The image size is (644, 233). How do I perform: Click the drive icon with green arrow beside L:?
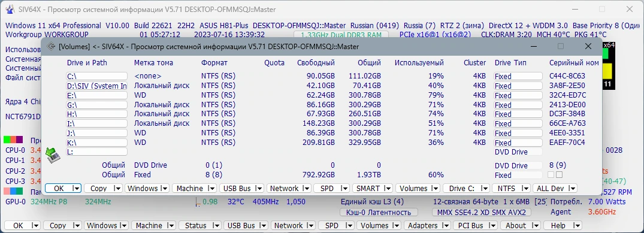point(53,155)
